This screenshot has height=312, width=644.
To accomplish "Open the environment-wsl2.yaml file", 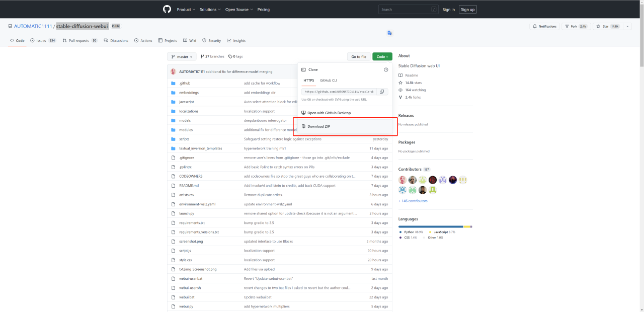I will pos(197,204).
